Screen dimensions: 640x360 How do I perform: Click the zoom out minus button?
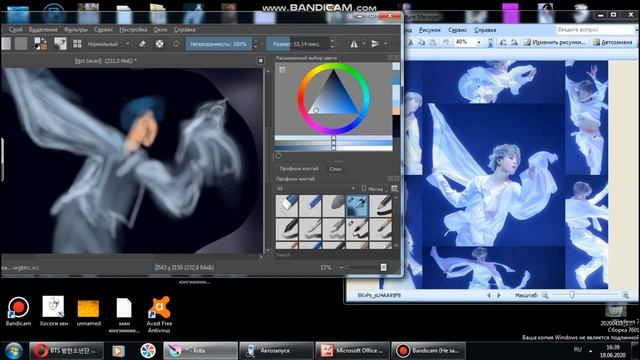342,267
